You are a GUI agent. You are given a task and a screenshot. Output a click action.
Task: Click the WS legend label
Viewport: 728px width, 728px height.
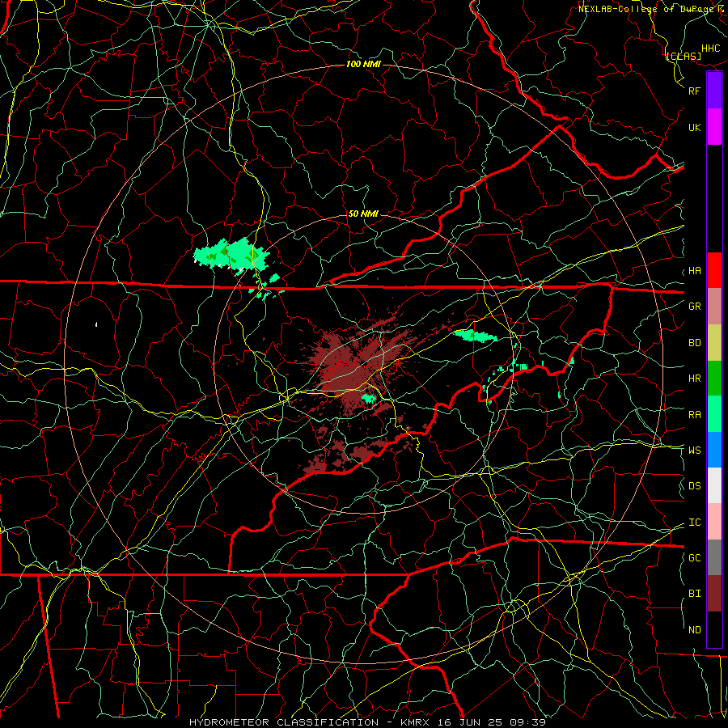(694, 450)
